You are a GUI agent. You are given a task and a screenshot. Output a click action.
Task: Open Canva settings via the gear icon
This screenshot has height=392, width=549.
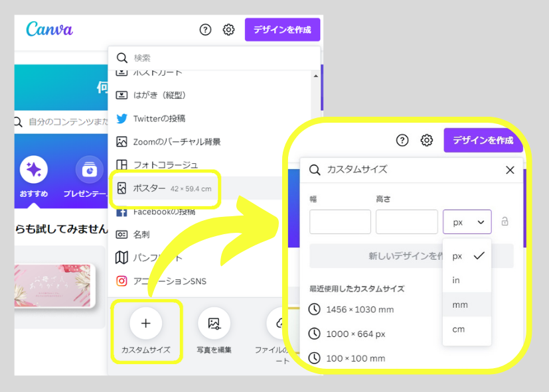[229, 30]
